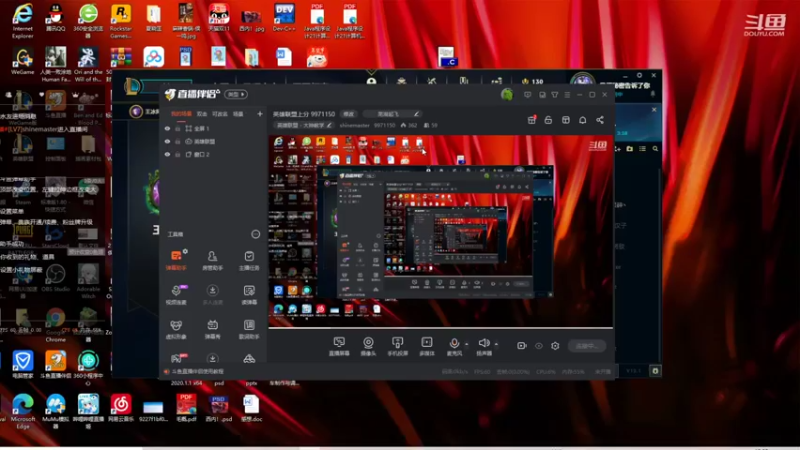The image size is (800, 450).
Task: Select the second scene tab
Action: coord(202,114)
